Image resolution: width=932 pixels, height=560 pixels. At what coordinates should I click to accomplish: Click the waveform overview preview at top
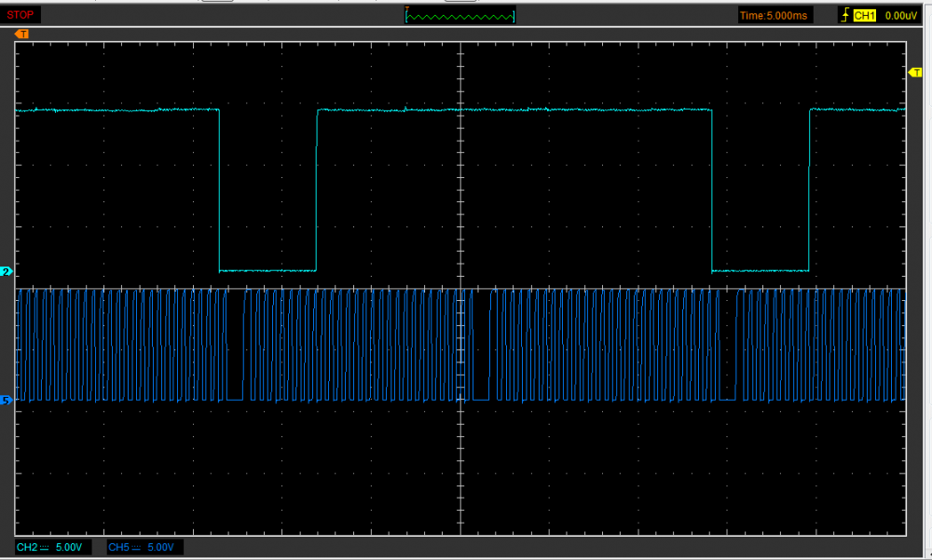[x=460, y=16]
